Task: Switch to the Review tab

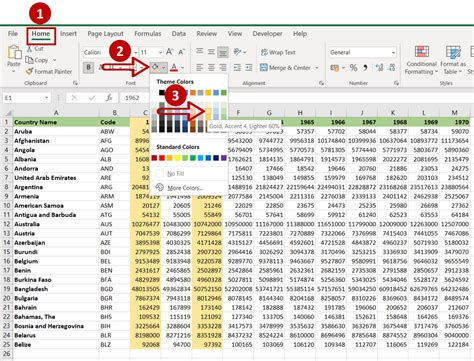Action: pyautogui.click(x=207, y=34)
